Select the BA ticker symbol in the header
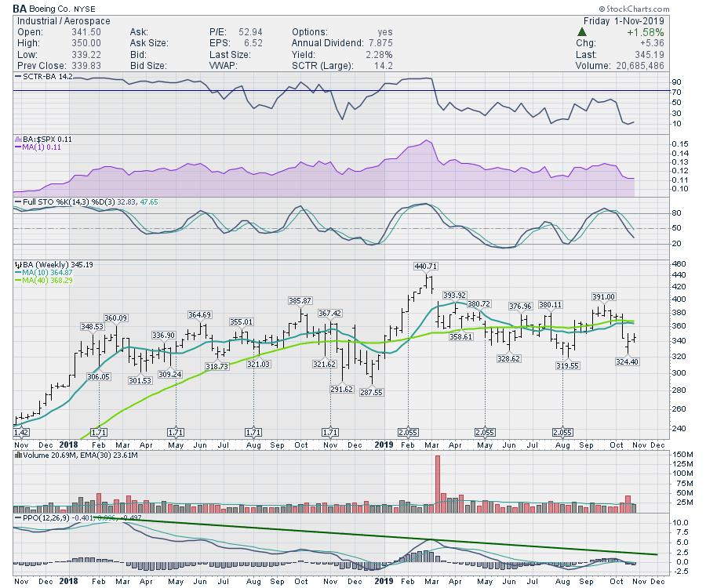Screen dimensions: 706x588 [x=20, y=9]
